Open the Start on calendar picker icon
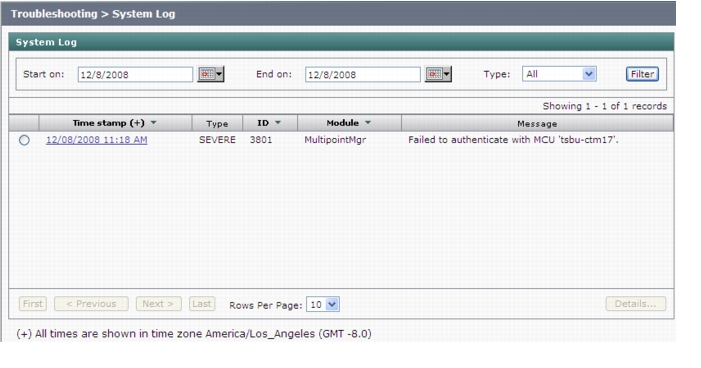This screenshot has height=368, width=701. tap(211, 74)
